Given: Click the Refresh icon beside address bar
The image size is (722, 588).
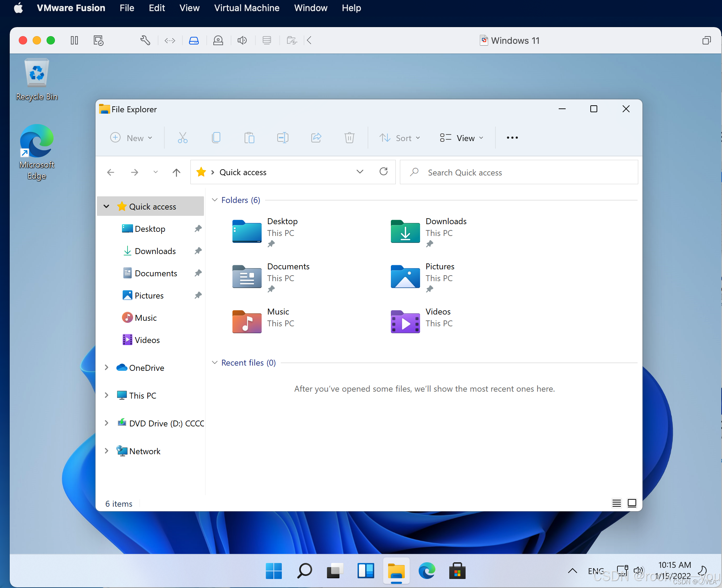Looking at the screenshot, I should [x=384, y=172].
